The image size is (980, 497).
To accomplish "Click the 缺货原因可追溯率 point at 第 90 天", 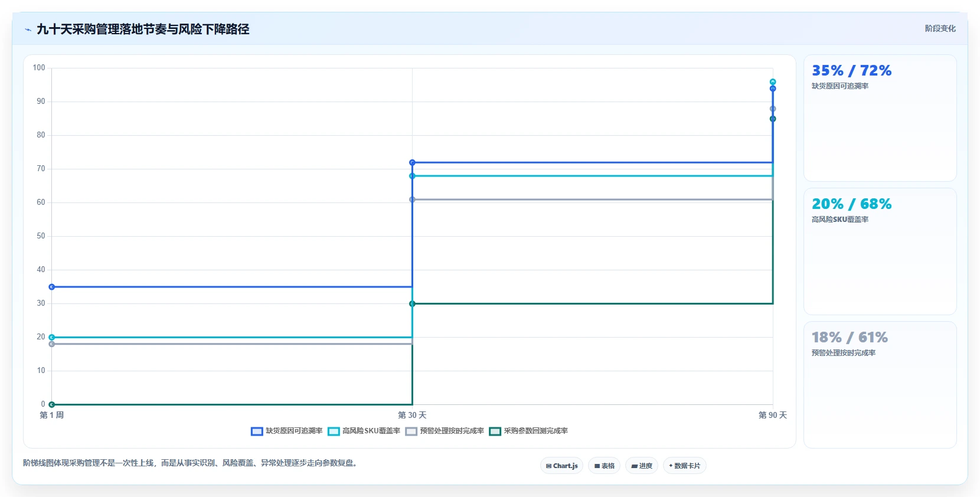I will [773, 89].
